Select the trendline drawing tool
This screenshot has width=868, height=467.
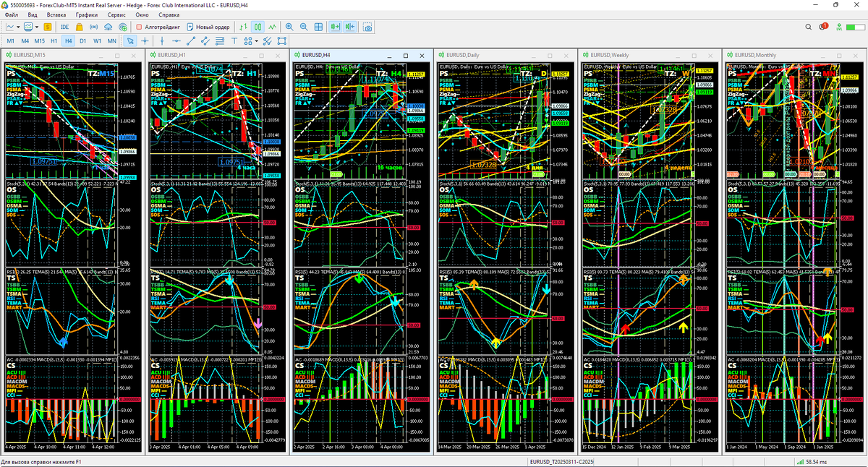(191, 41)
